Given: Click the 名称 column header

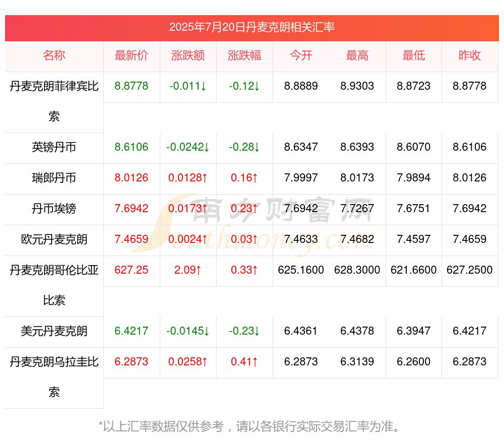Looking at the screenshot, I should pyautogui.click(x=54, y=55).
